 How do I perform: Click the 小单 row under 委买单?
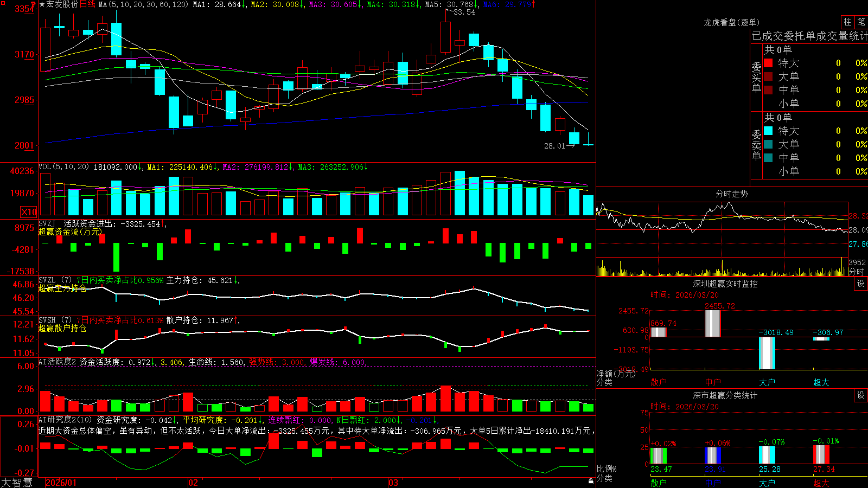816,103
